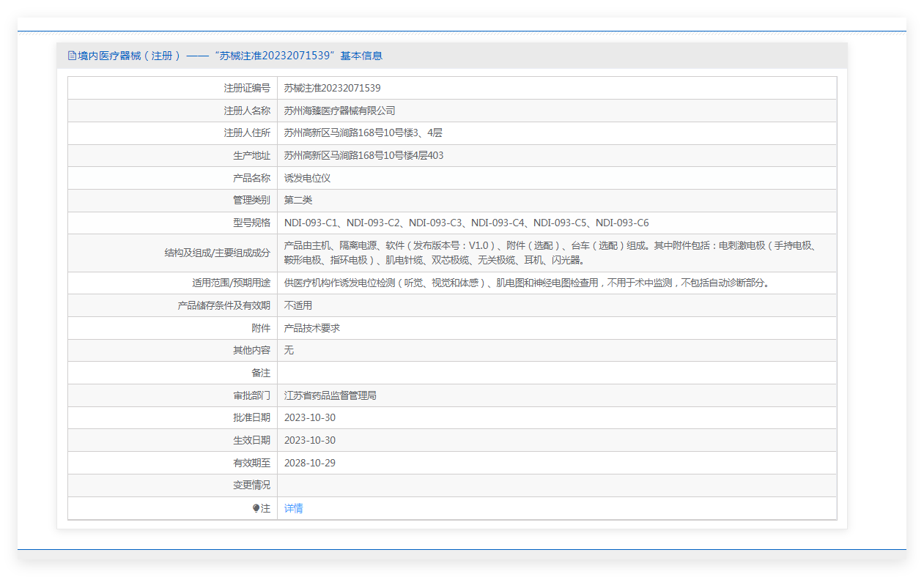Click the registrant address ending in 10号楼3、4层
Image resolution: width=924 pixels, height=577 pixels.
363,133
